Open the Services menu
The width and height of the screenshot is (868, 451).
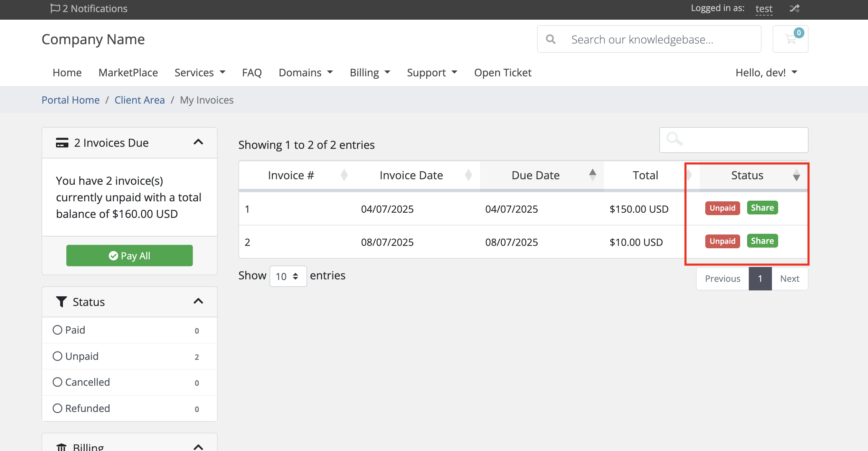click(x=200, y=73)
